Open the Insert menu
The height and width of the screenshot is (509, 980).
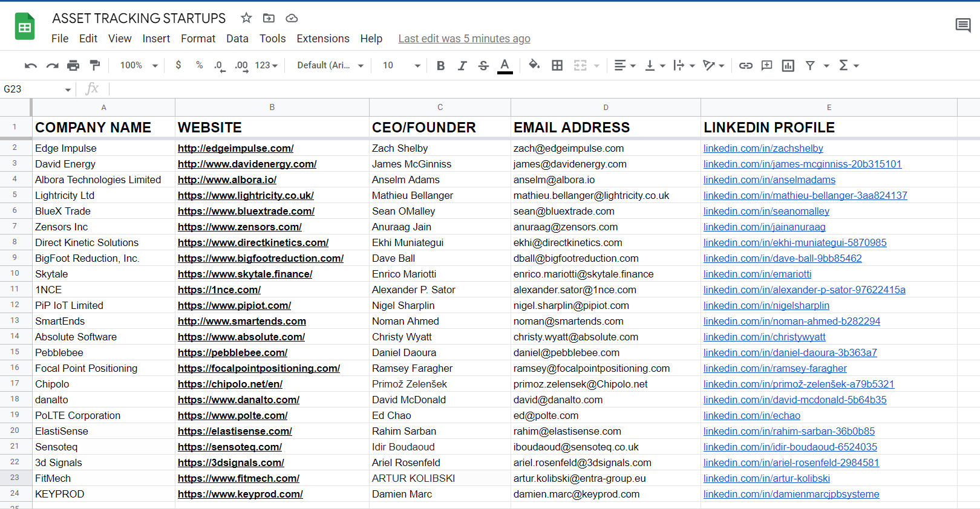156,39
